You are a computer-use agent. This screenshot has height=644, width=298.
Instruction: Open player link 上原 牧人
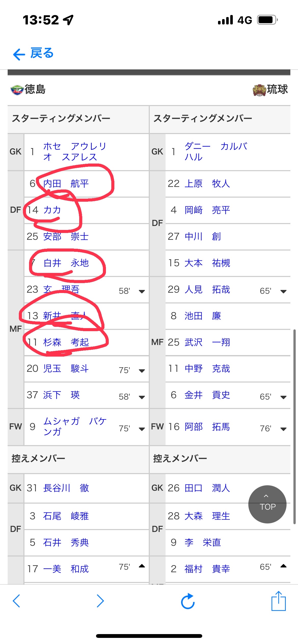[207, 184]
